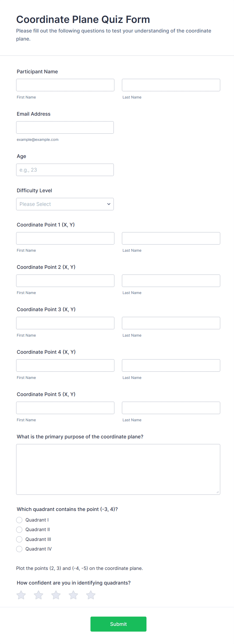234x644 pixels.
Task: Click Coordinate Point 3 Y value field
Action: [x=171, y=323]
